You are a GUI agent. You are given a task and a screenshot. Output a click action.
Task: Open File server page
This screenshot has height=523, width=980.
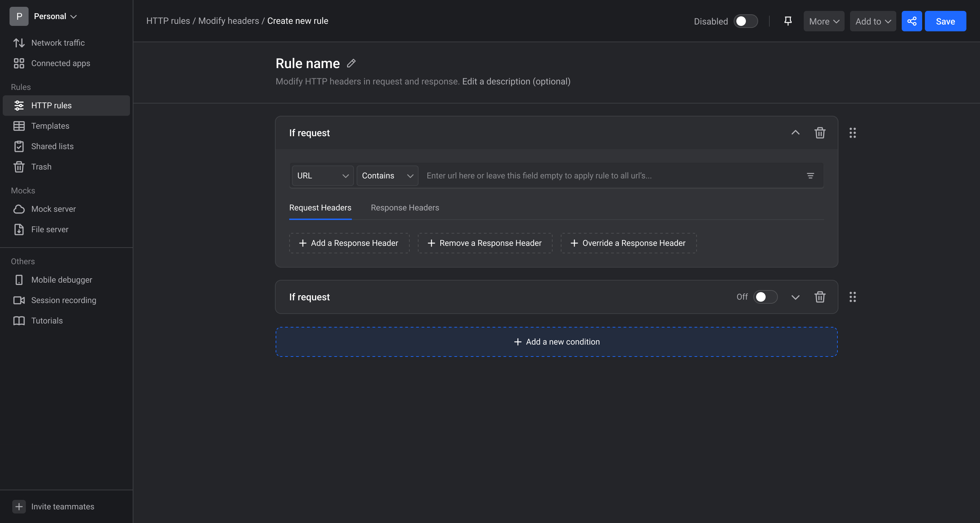(66, 229)
